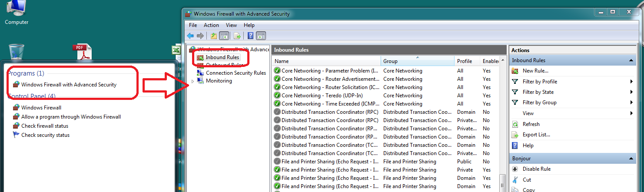Toggle Show/Hide Action Pane toolbar icon
This screenshot has height=192, width=644.
click(261, 36)
